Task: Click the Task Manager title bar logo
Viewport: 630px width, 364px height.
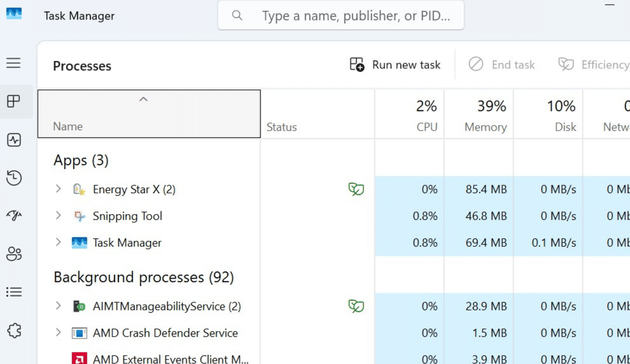Action: (x=14, y=14)
